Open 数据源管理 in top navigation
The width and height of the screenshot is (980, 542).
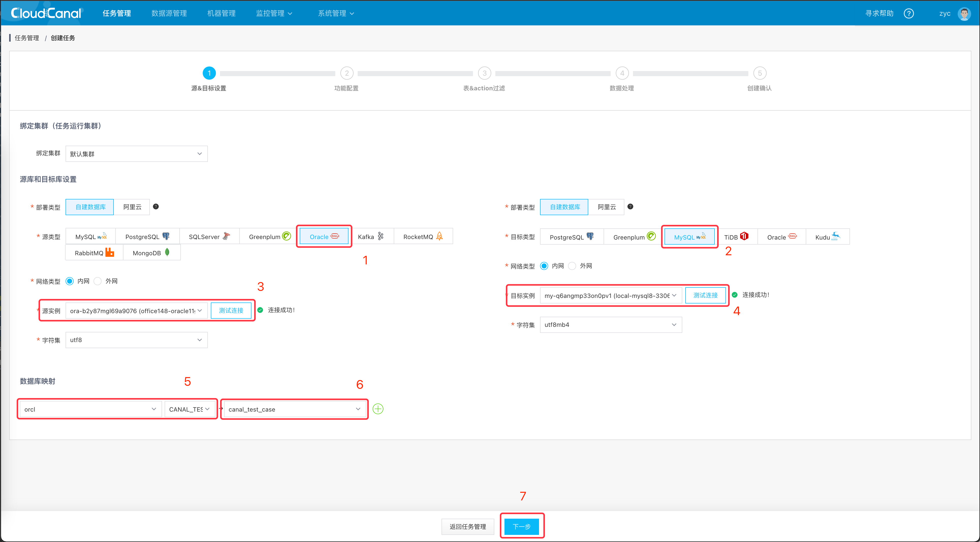169,13
